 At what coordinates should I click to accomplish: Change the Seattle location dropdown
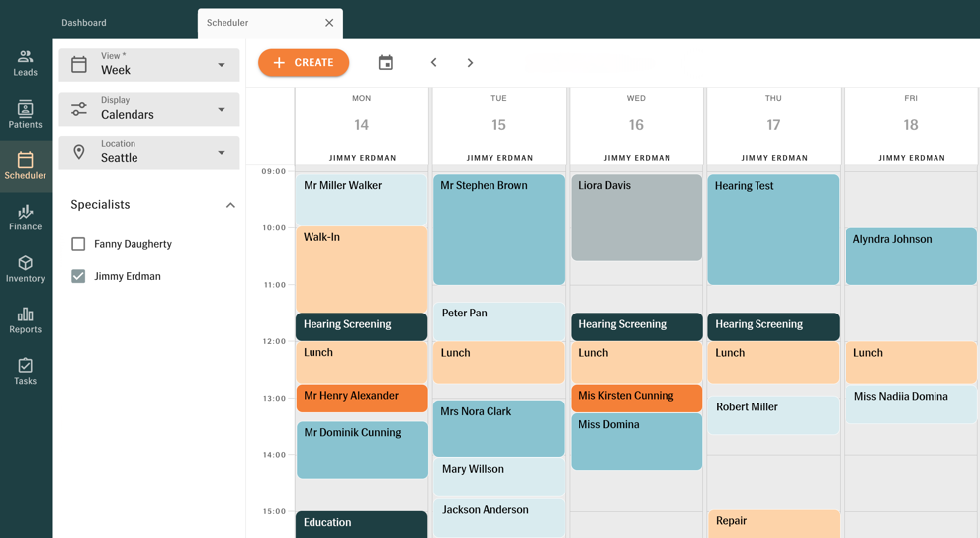(x=149, y=152)
